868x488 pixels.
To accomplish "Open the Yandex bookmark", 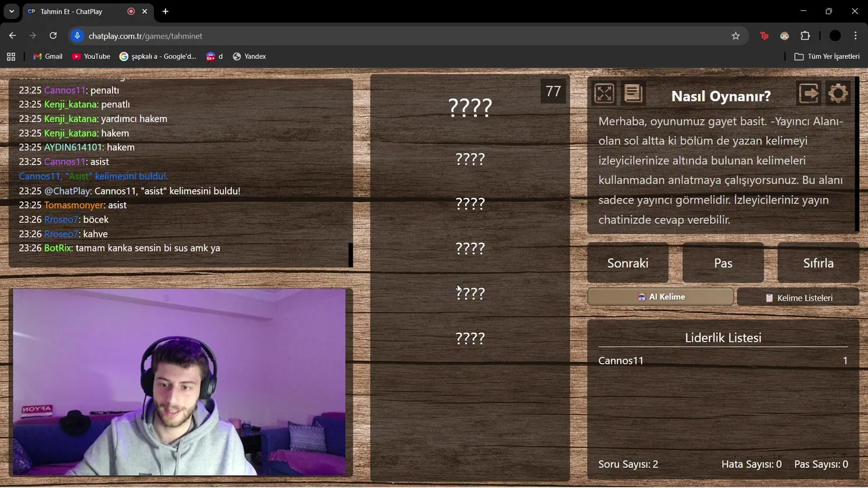I will pos(249,56).
